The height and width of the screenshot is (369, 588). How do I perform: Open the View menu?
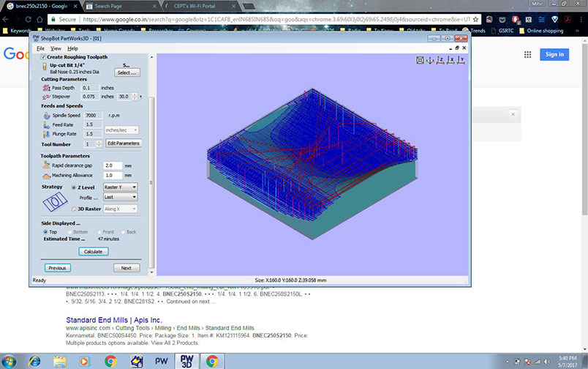pos(56,48)
